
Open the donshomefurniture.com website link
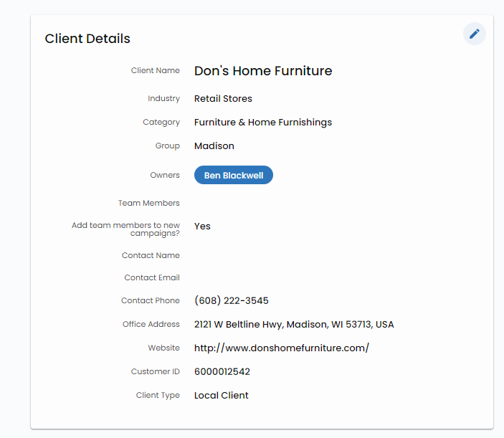[x=281, y=348]
